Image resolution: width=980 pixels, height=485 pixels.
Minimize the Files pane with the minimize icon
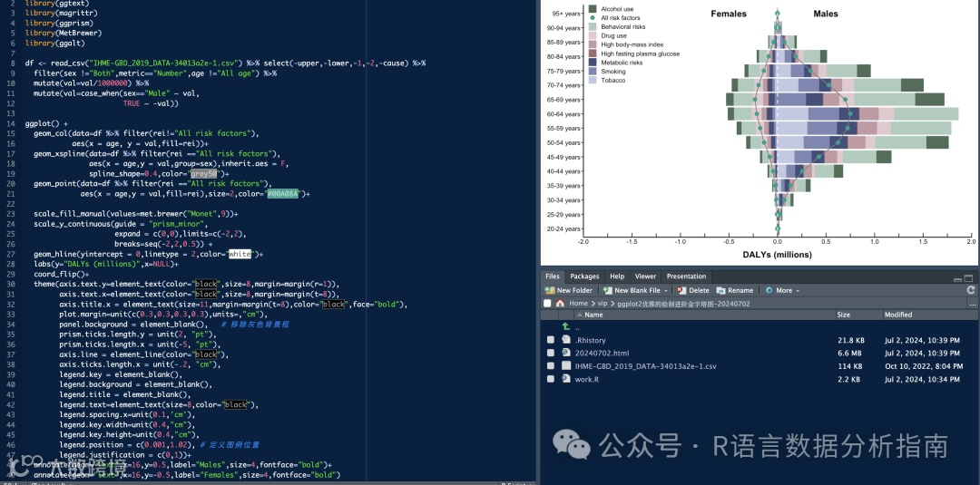pyautogui.click(x=957, y=278)
